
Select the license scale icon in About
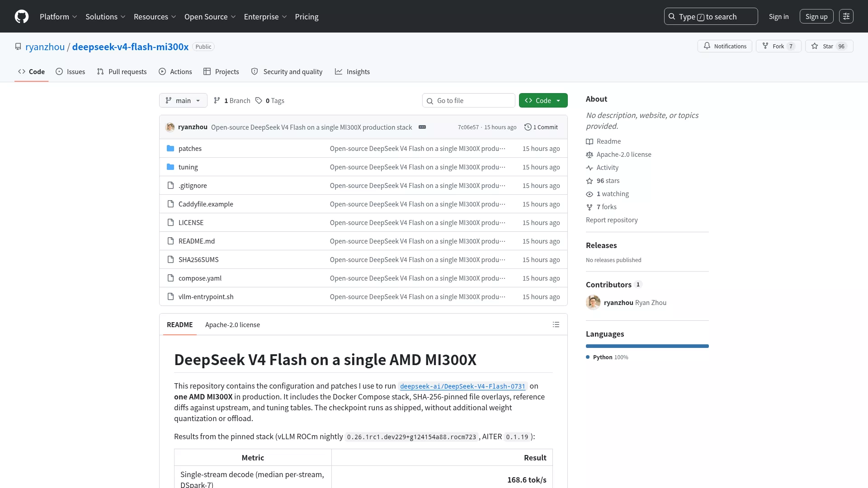[590, 155]
